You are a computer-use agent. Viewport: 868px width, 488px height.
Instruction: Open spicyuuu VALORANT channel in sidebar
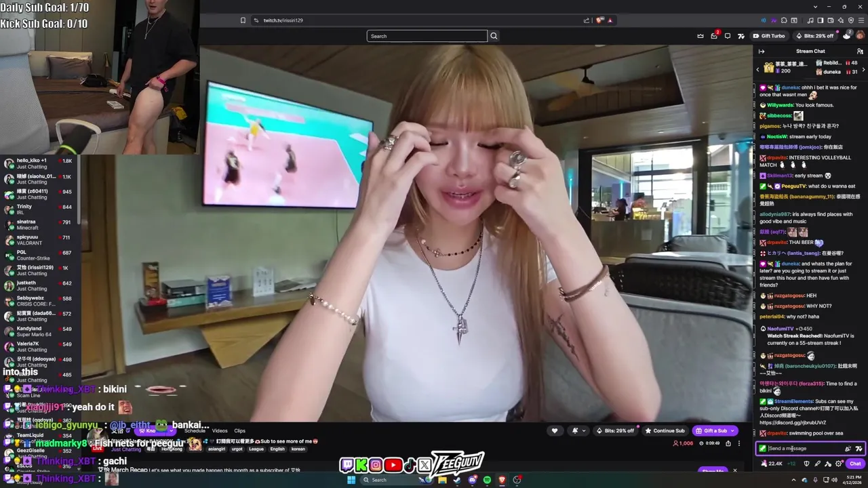(x=39, y=240)
